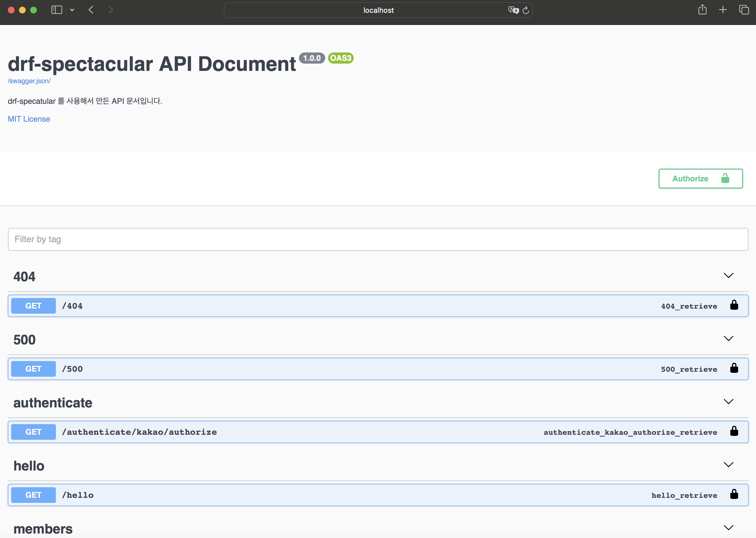Viewport: 756px width, 538px height.
Task: Collapse the 500 tag section
Action: click(x=728, y=338)
